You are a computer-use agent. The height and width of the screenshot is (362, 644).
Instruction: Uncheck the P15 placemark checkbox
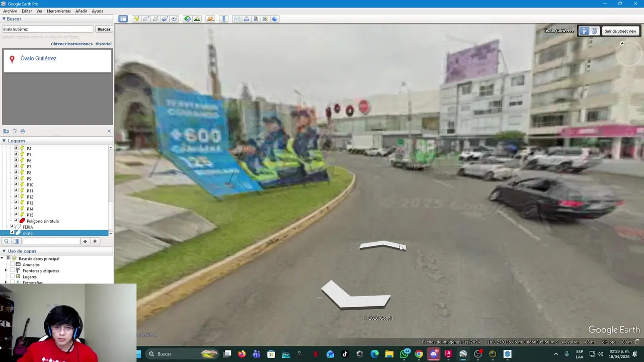(16, 215)
